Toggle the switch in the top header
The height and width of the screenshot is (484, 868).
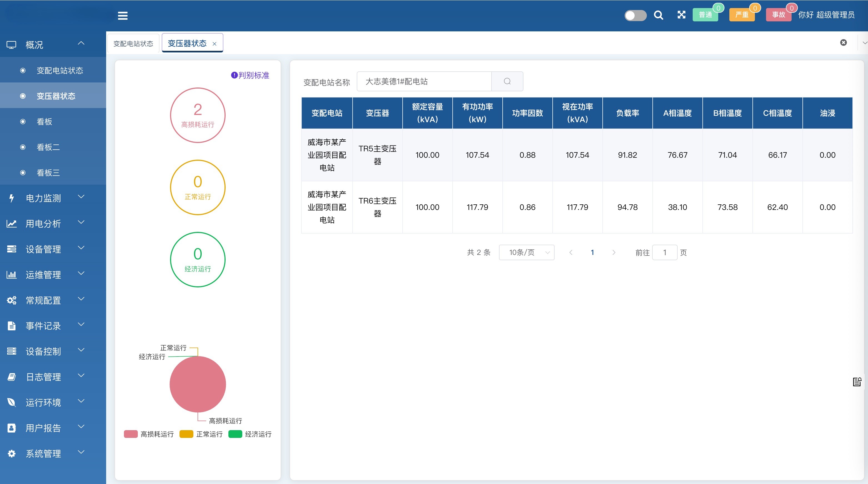point(635,15)
